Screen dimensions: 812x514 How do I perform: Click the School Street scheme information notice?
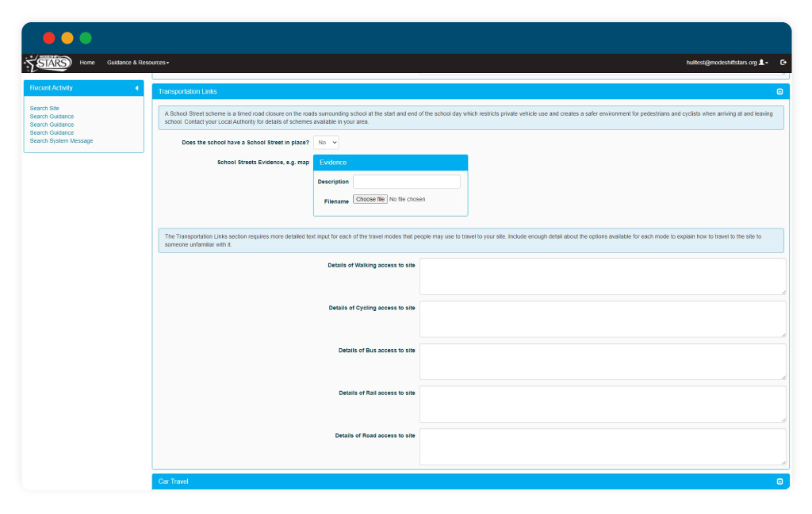point(471,117)
